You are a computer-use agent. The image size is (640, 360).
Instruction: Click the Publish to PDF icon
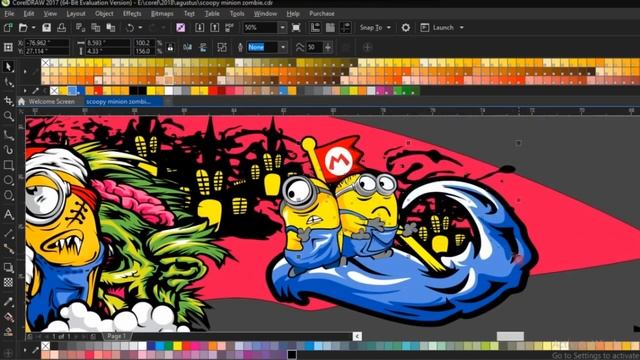click(229, 27)
